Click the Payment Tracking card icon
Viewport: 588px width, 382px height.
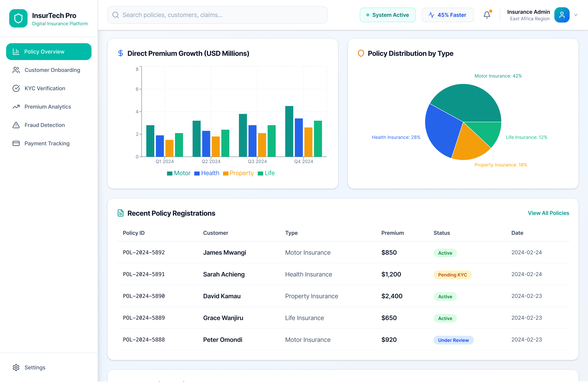click(16, 143)
